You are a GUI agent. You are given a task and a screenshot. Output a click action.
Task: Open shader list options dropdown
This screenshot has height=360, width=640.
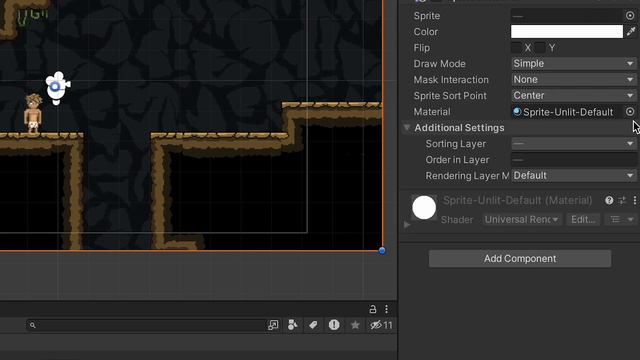(622, 220)
